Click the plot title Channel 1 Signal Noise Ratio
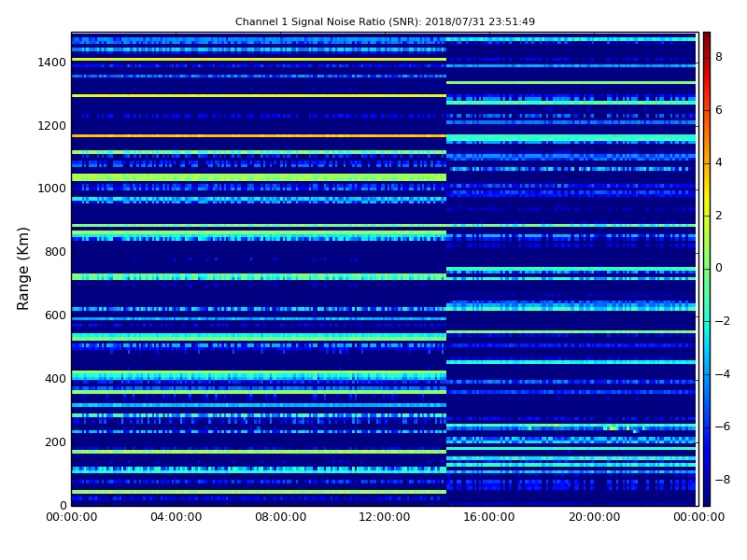 [385, 21]
